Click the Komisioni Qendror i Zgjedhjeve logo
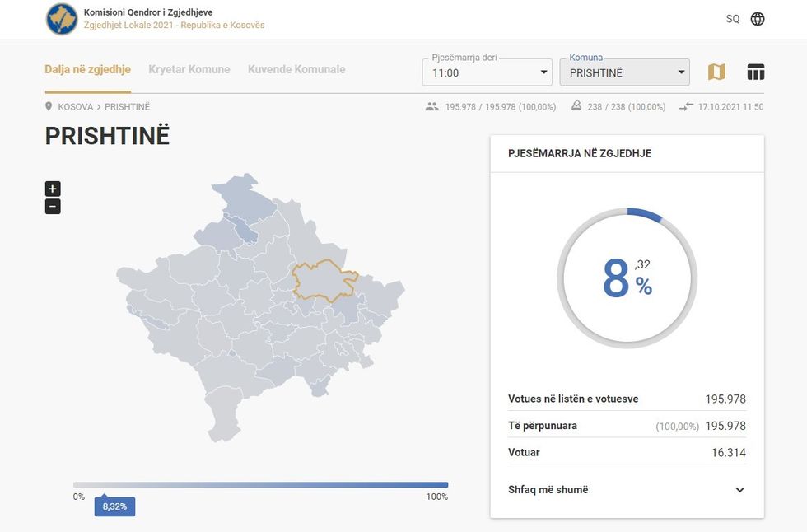Viewport: 807px width, 532px height. (63, 19)
